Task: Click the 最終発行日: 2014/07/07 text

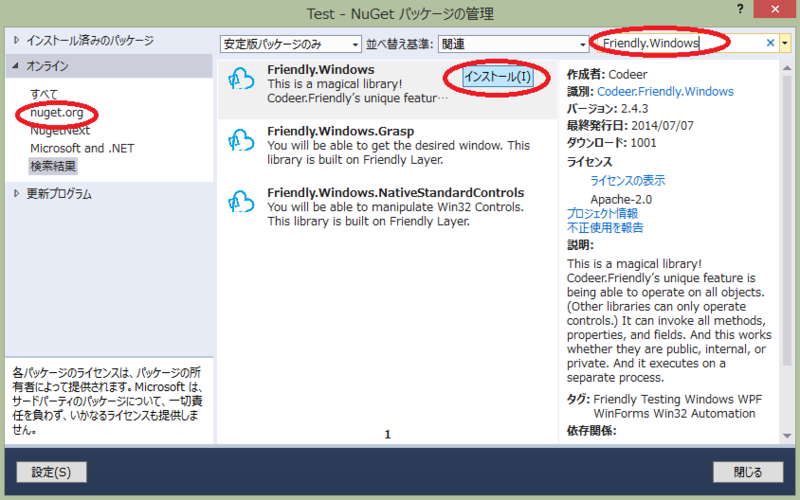Action: 630,126
